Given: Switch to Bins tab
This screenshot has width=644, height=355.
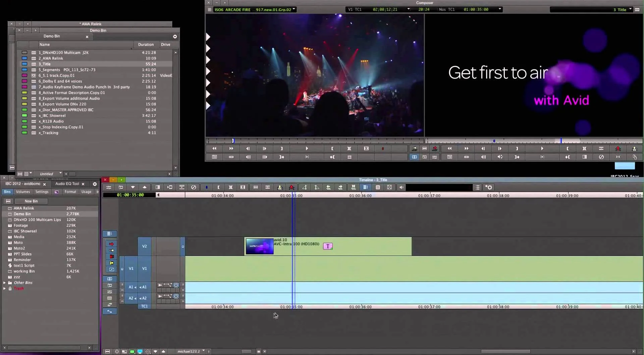Looking at the screenshot, I should point(7,192).
